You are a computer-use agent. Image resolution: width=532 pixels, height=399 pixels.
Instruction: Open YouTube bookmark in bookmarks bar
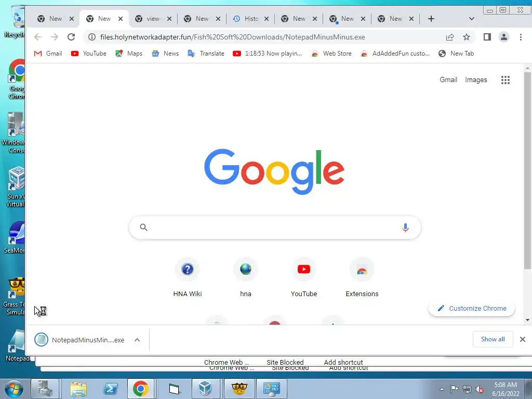click(x=89, y=54)
